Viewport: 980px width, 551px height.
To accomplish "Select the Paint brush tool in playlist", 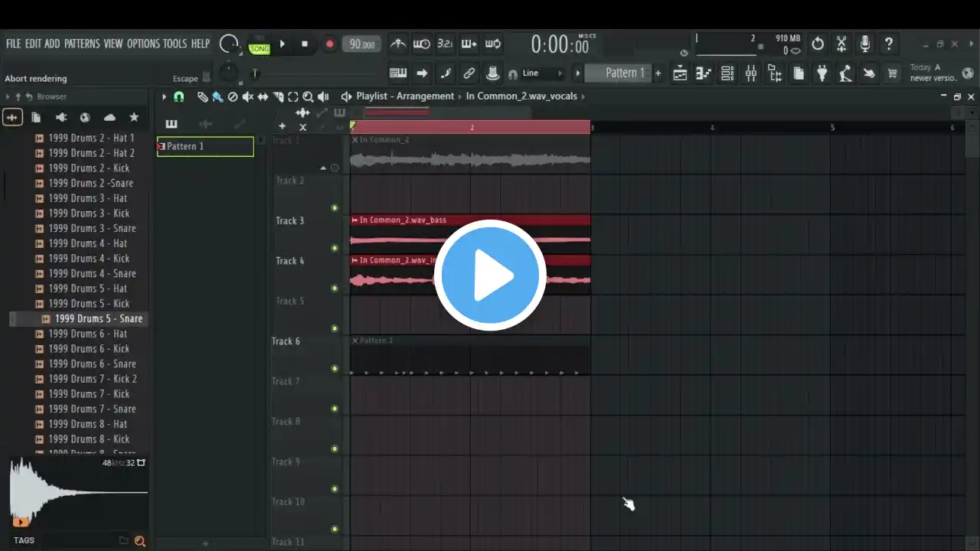I will pos(217,97).
